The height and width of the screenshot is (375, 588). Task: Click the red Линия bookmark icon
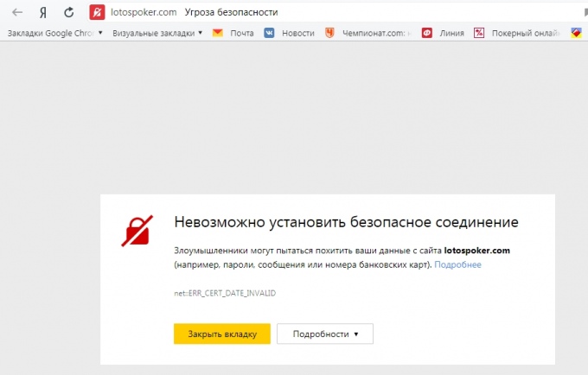coord(427,33)
